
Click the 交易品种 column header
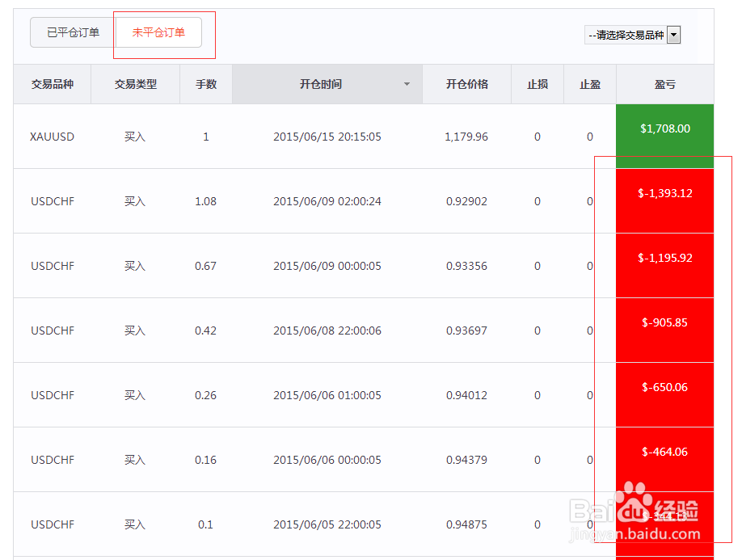pyautogui.click(x=53, y=84)
